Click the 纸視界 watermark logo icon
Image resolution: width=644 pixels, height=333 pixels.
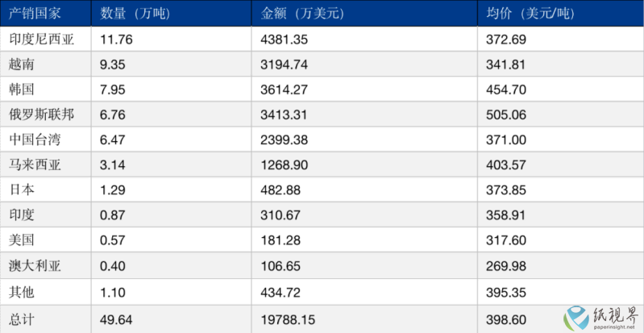point(576,318)
